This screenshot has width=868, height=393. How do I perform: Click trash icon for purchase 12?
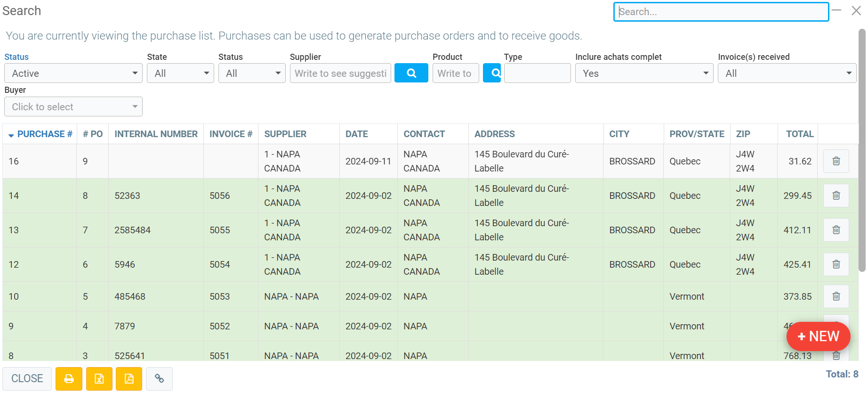pyautogui.click(x=836, y=264)
